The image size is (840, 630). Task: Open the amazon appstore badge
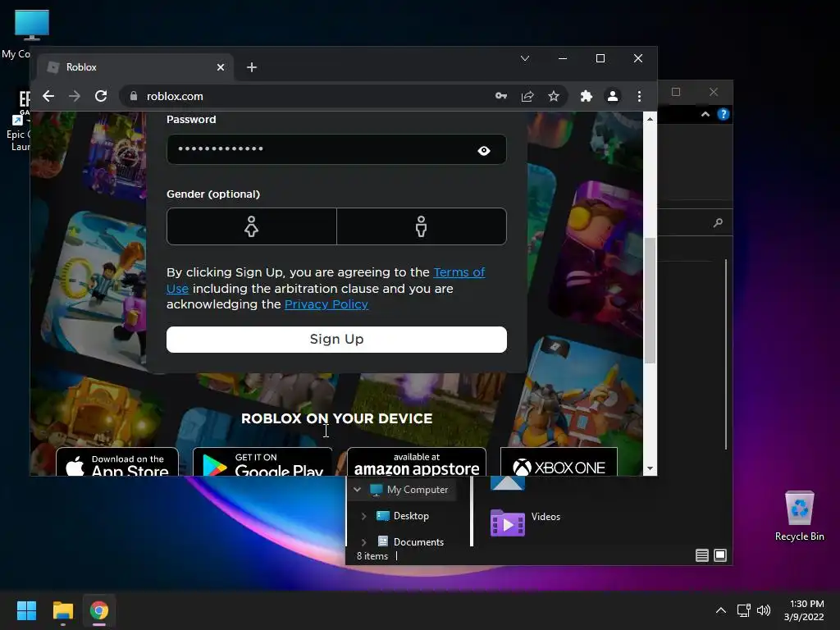click(416, 462)
